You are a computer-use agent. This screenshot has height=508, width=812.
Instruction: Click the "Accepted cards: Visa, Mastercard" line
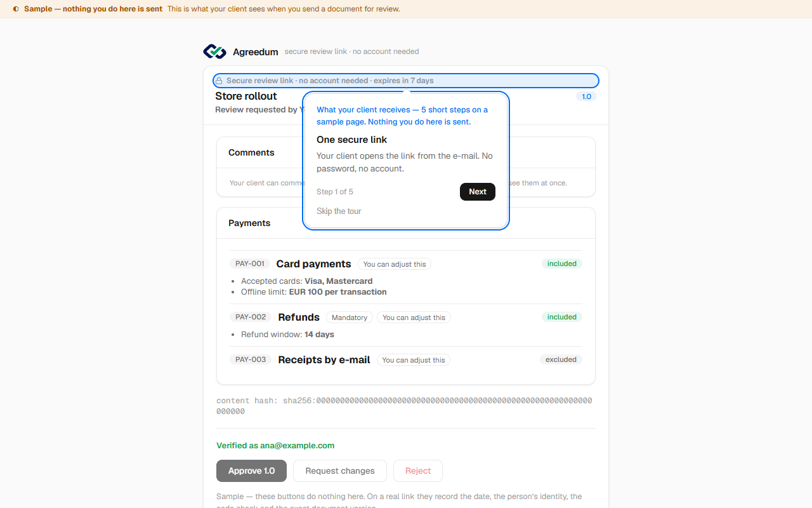tap(307, 281)
